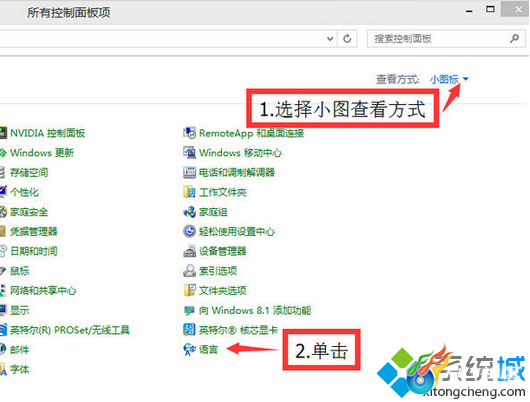This screenshot has height=402, width=530.
Task: Open 网络和共享中心 link
Action: pos(43,290)
